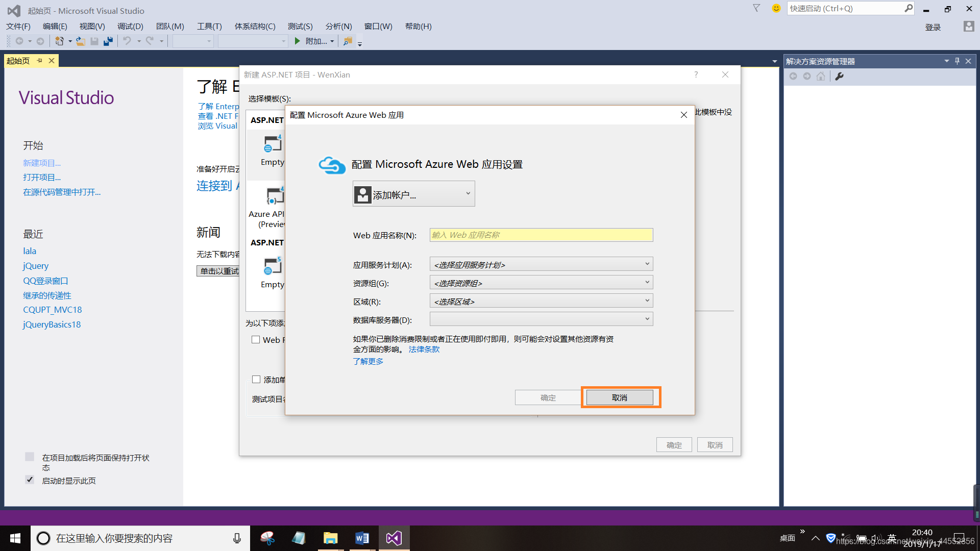980x551 pixels.
Task: Click the Undo toolbar icon
Action: tap(127, 41)
